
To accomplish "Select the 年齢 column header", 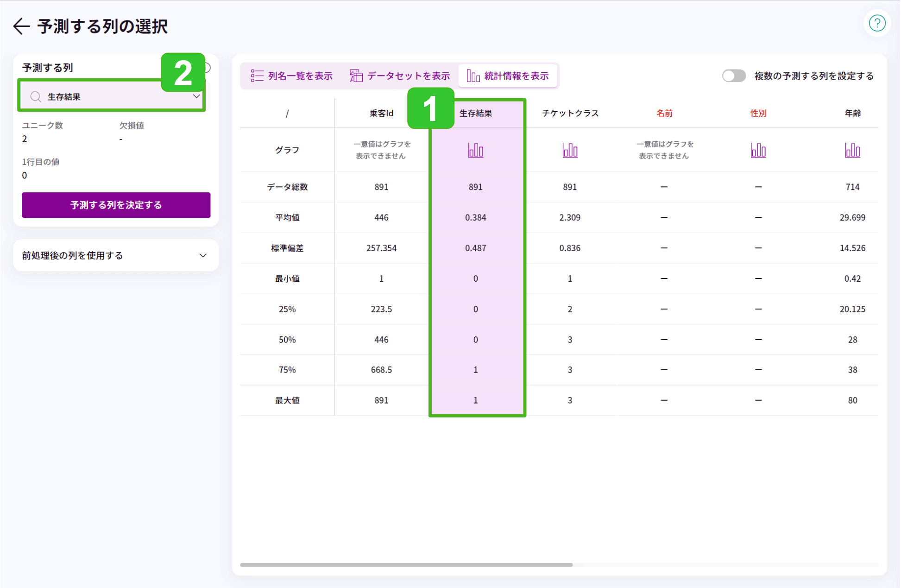I will coord(852,113).
